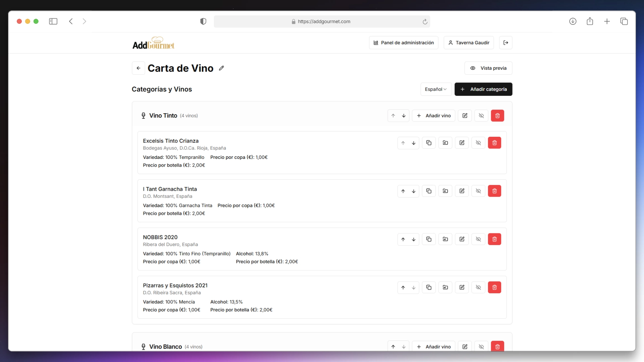Delete the Vino Tinto category

[497, 116]
